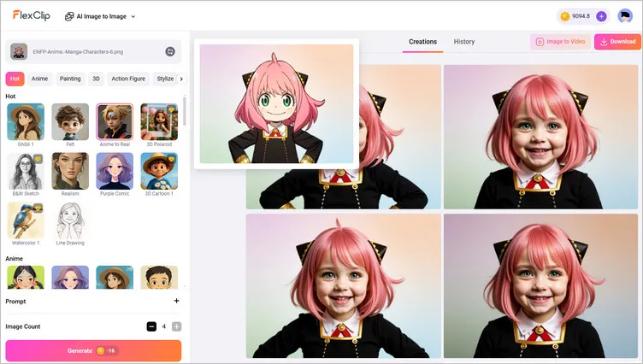643x364 pixels.
Task: Click the Image Count label
Action: tap(22, 326)
